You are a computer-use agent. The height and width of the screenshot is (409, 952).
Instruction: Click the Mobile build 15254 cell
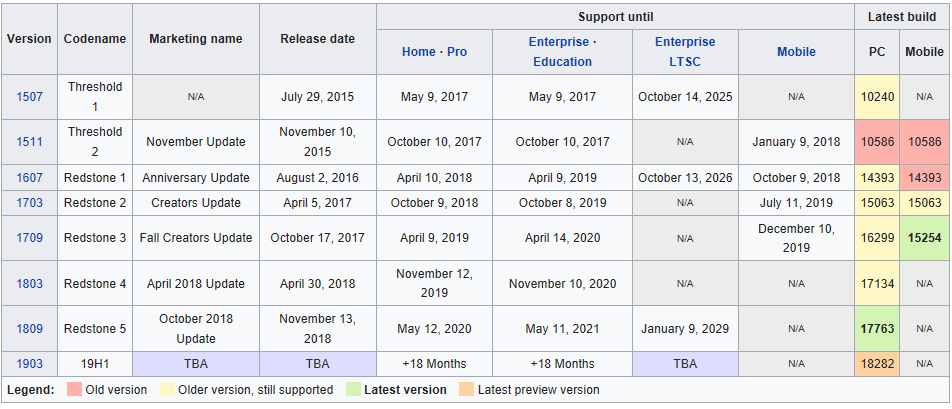924,238
